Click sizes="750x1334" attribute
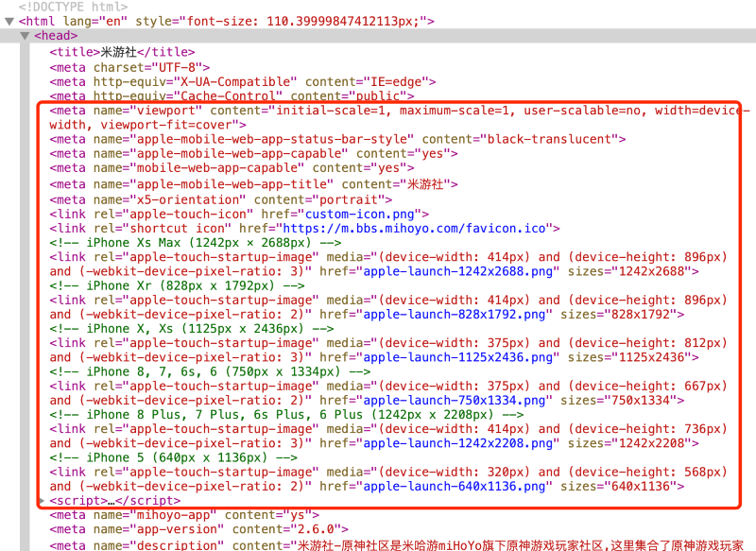 click(x=619, y=400)
